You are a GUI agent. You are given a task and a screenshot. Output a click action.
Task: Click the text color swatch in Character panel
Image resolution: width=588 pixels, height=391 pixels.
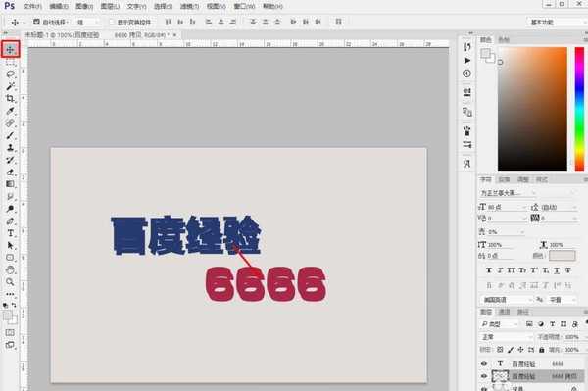tap(563, 256)
